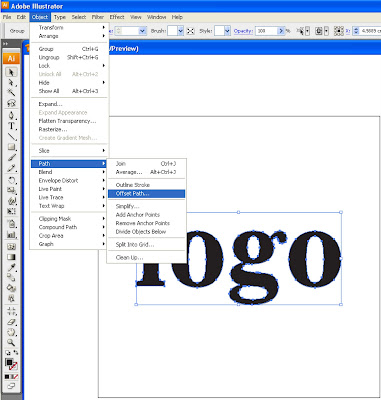This screenshot has width=381, height=400.
Task: Expand the Opacity value arrow
Action: click(281, 31)
